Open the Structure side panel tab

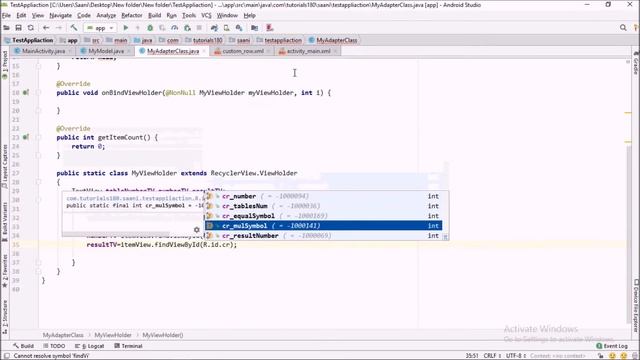(x=5, y=317)
